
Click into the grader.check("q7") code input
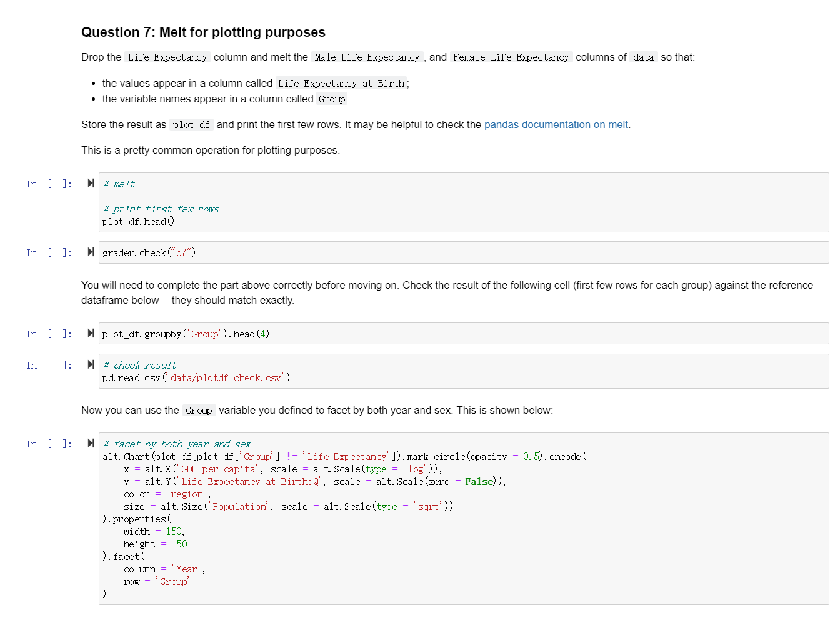pyautogui.click(x=149, y=253)
